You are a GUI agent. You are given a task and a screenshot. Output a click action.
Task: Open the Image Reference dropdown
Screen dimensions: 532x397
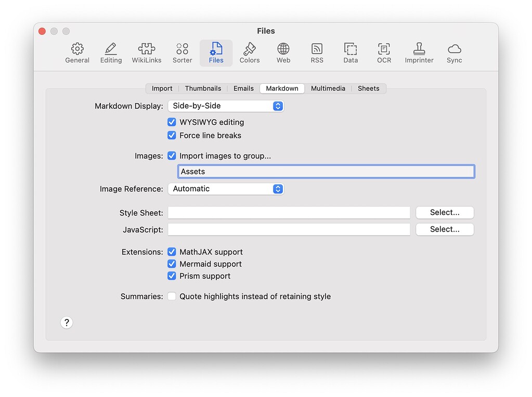point(225,189)
